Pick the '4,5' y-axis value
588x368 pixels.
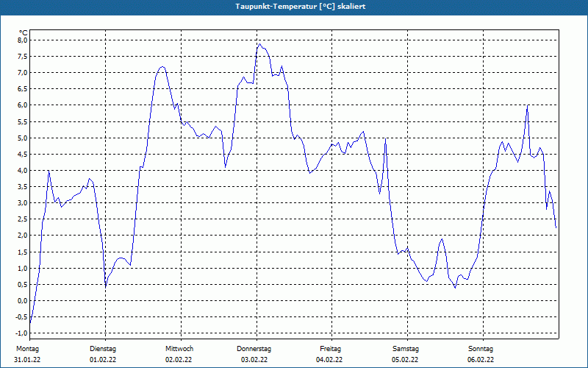click(23, 154)
